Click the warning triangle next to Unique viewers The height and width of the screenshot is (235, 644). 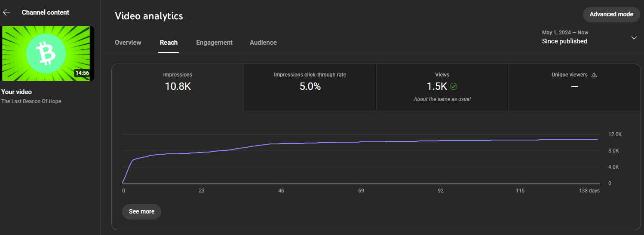coord(594,75)
